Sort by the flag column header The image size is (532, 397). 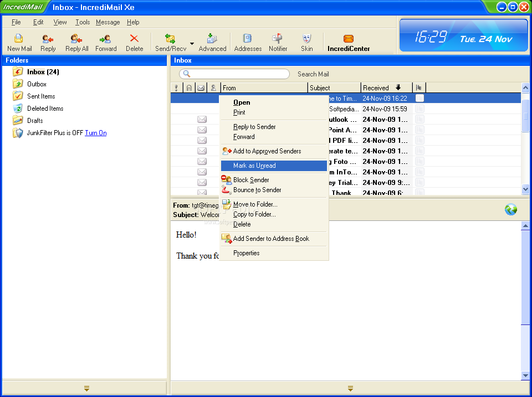(419, 88)
